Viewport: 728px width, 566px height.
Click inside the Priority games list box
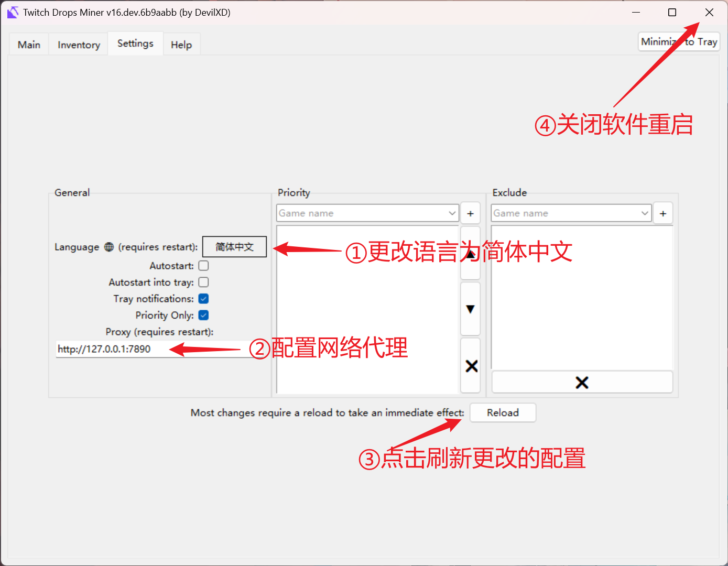[x=367, y=310]
